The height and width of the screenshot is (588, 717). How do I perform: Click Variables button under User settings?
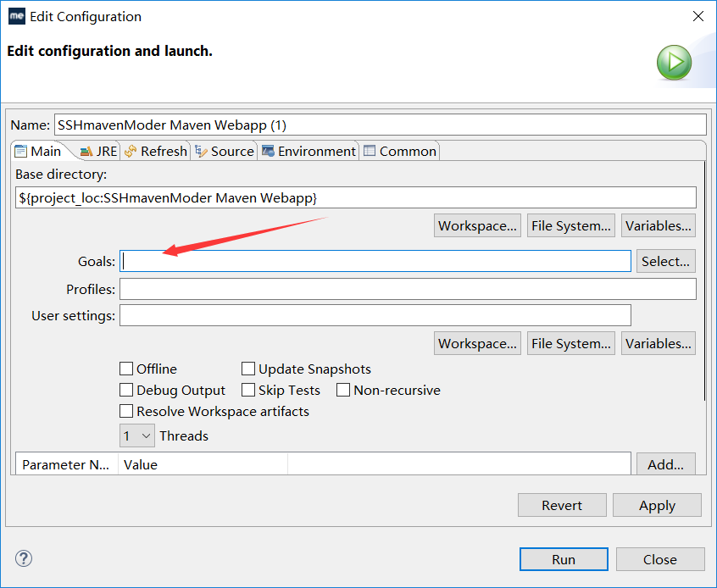659,343
